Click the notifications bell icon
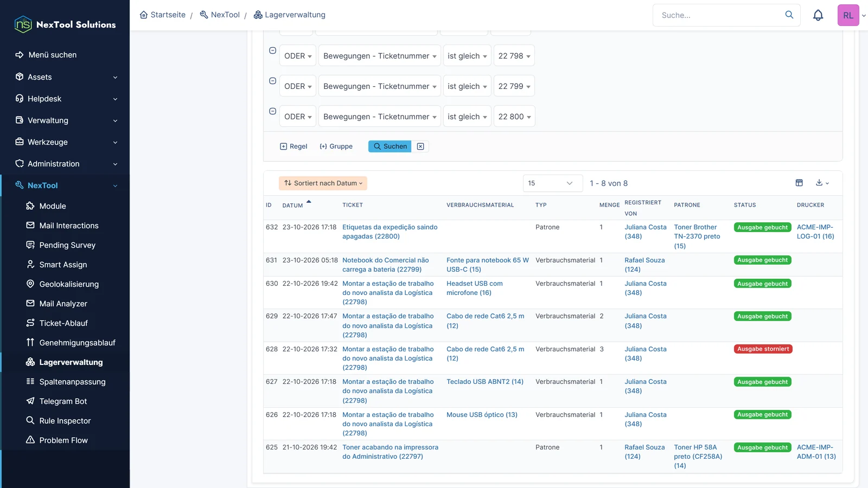This screenshot has height=488, width=868. pyautogui.click(x=818, y=15)
